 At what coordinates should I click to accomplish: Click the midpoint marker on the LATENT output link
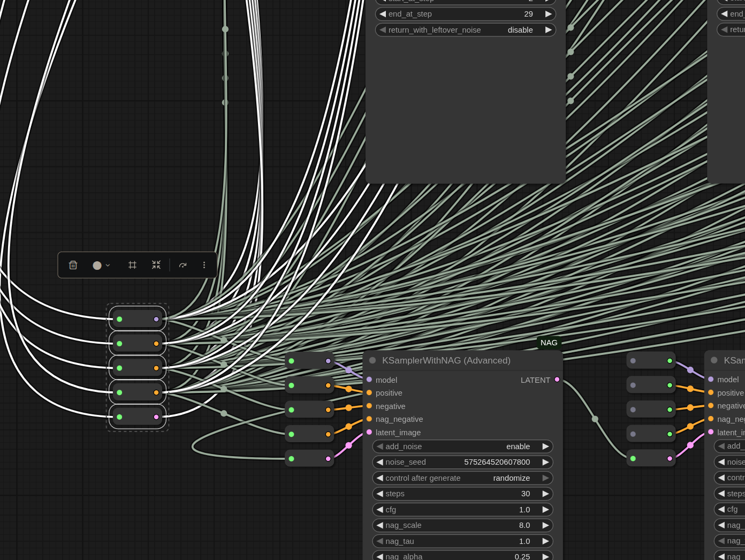(x=595, y=419)
